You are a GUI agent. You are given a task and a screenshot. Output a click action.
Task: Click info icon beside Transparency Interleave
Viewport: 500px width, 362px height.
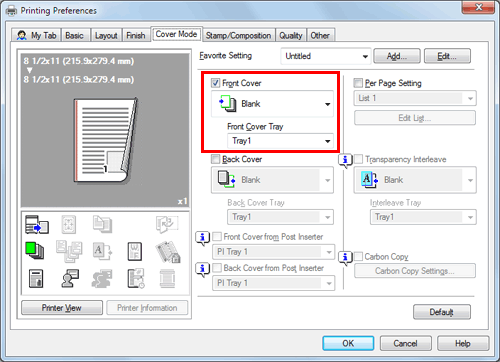(345, 161)
